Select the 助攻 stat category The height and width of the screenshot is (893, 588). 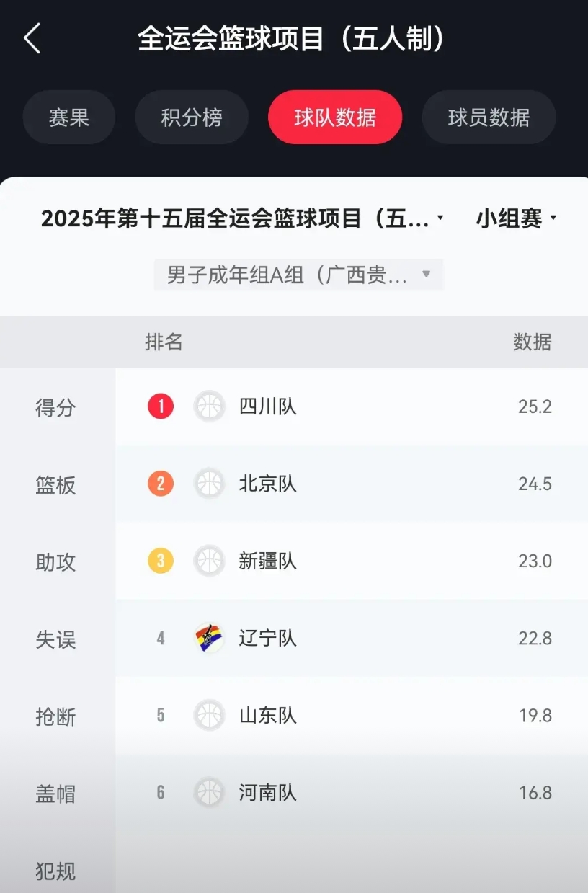(x=55, y=562)
